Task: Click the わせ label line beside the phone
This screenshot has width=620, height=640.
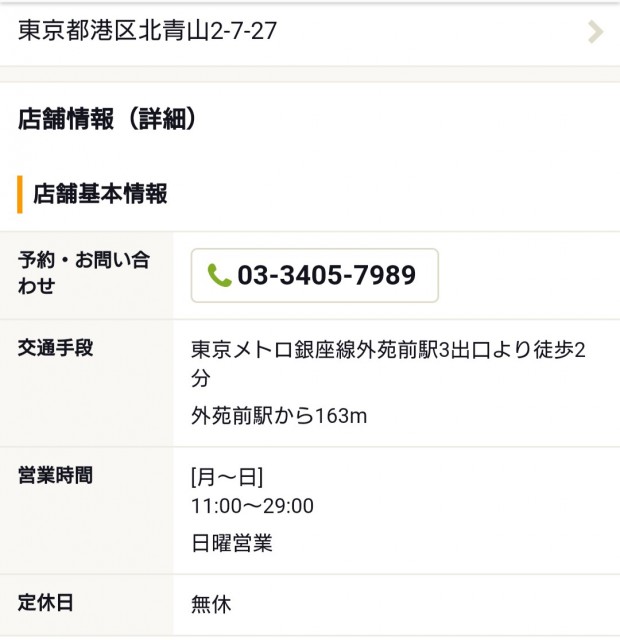Action: [x=37, y=287]
